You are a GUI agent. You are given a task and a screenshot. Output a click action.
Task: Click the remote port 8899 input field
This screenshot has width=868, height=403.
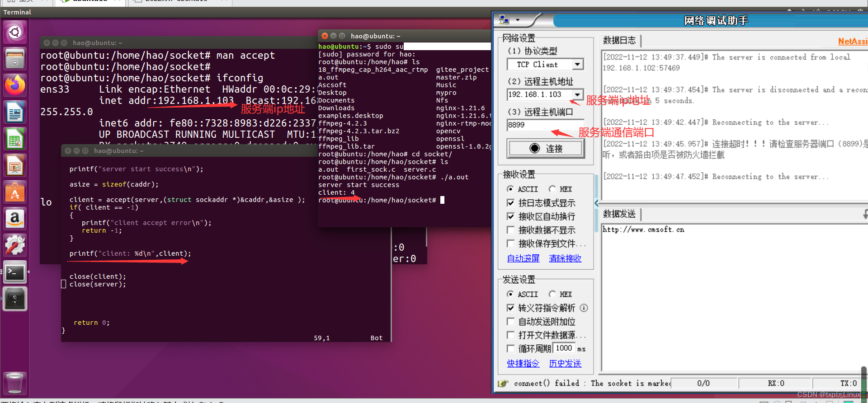coord(545,125)
